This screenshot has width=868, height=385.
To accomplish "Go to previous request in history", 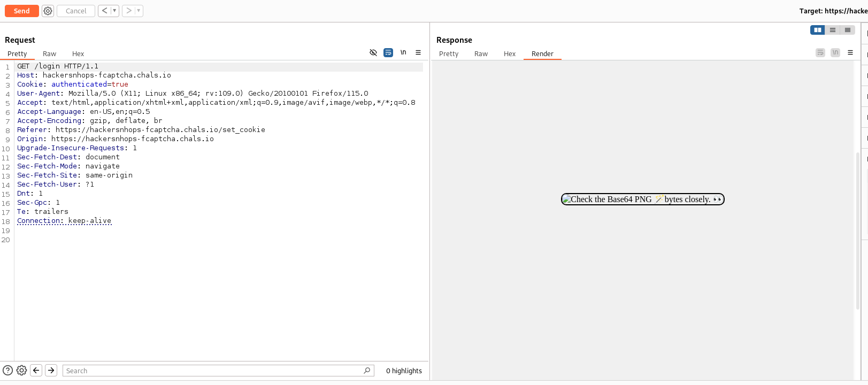I will (x=104, y=11).
